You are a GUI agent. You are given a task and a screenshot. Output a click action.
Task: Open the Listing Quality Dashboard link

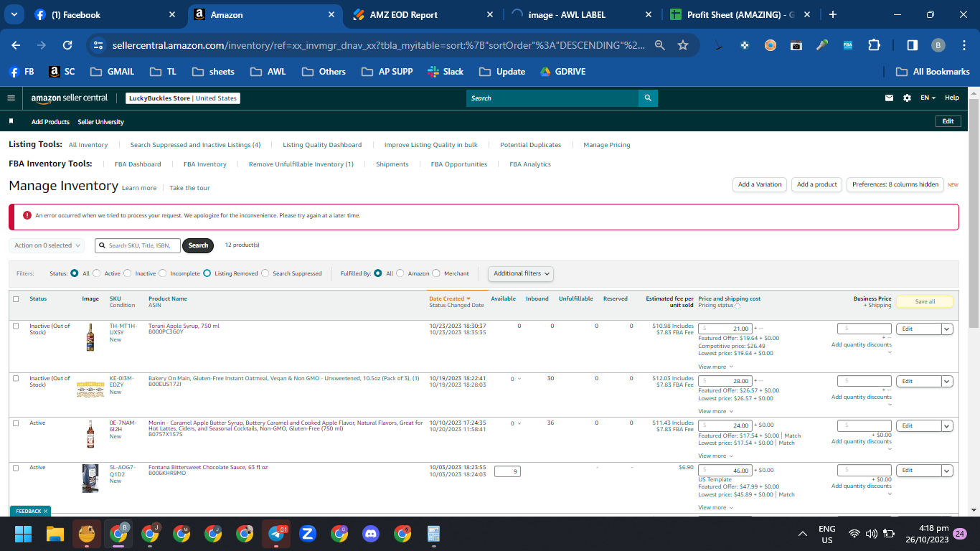click(322, 145)
